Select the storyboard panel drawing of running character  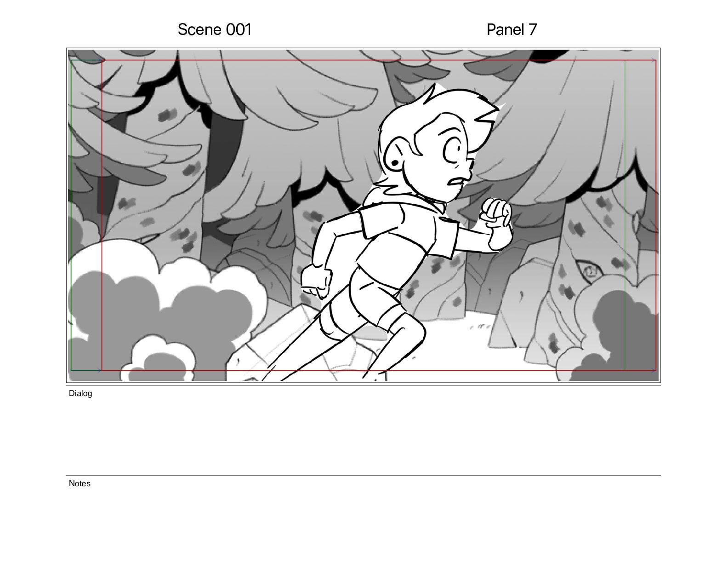click(x=363, y=215)
